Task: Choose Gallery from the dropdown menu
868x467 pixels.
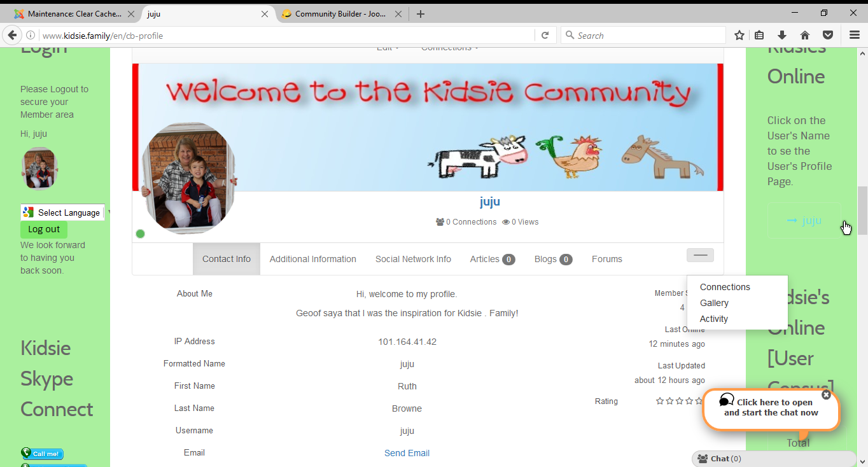Action: pyautogui.click(x=714, y=303)
